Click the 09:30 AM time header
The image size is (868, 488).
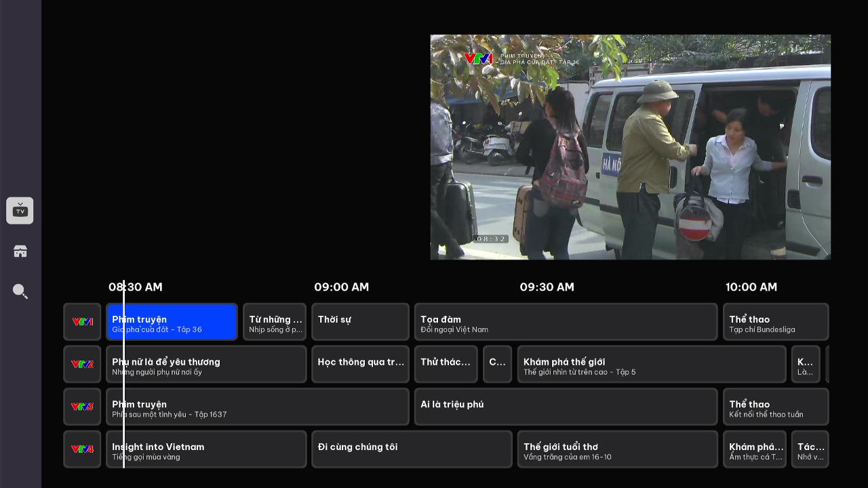click(547, 287)
